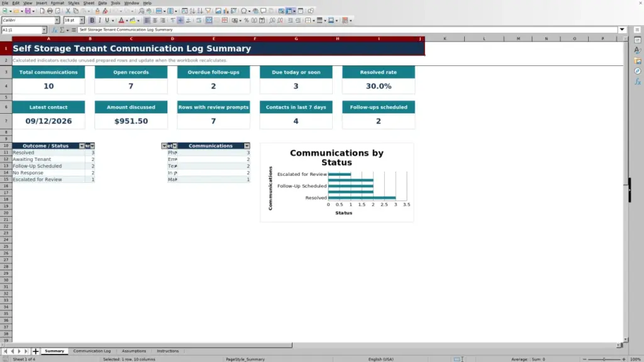The image size is (644, 362).
Task: Click the formula input line field
Action: pyautogui.click(x=347, y=30)
